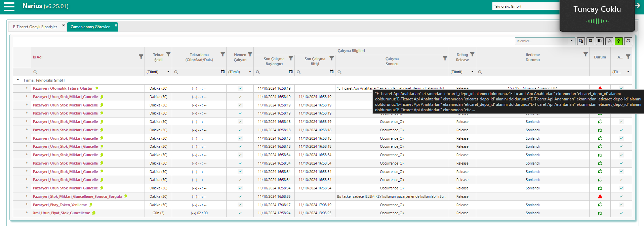
Task: Toggle the last-column checkbox in Pazaryeri_Ebay_Token_Yenileme row
Action: (x=621, y=205)
